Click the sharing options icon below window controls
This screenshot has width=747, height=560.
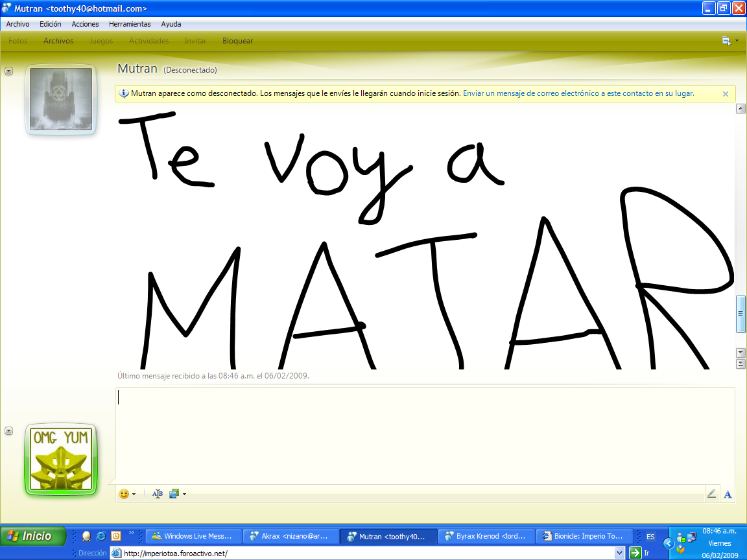(x=726, y=40)
